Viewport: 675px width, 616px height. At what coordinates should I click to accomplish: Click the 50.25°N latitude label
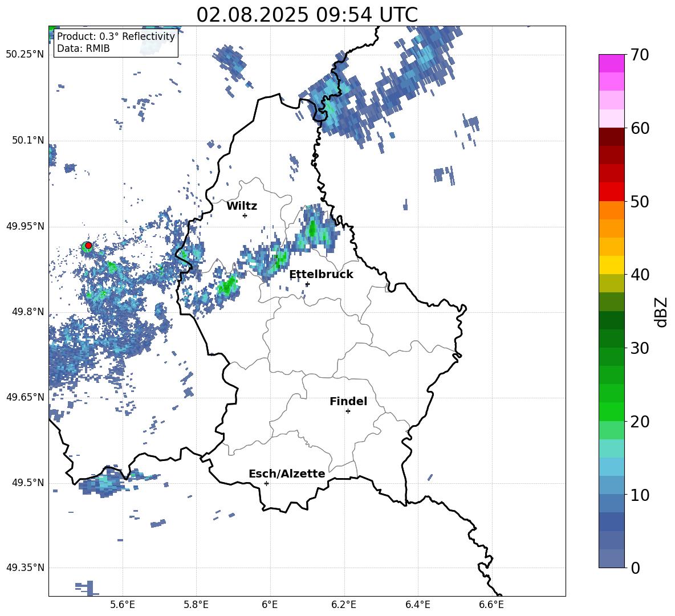pyautogui.click(x=25, y=55)
